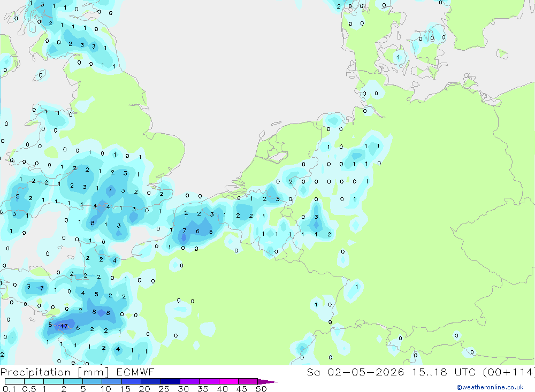The height and width of the screenshot is (392, 535).
Task: Select the 35–40 mm legend color box
Action: 209,381
